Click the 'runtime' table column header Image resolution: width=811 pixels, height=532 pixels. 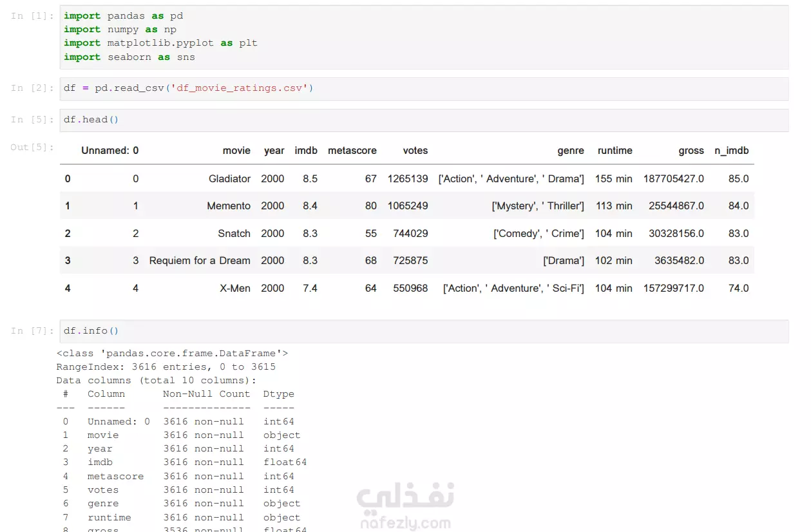pos(615,150)
